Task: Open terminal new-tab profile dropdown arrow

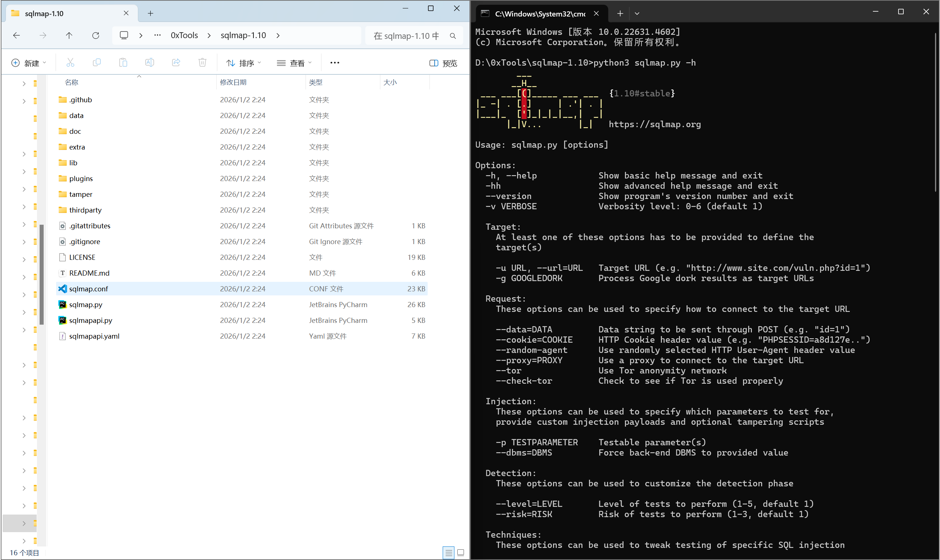Action: (x=637, y=14)
